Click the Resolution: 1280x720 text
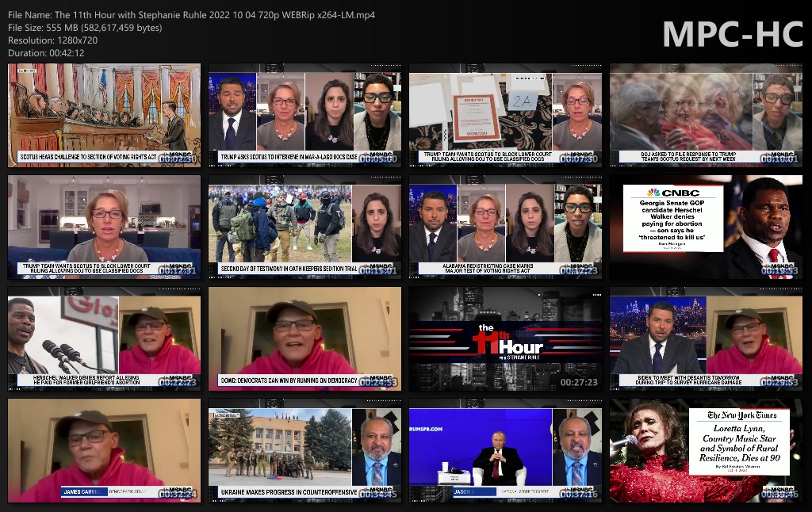812x512 pixels. [53, 40]
